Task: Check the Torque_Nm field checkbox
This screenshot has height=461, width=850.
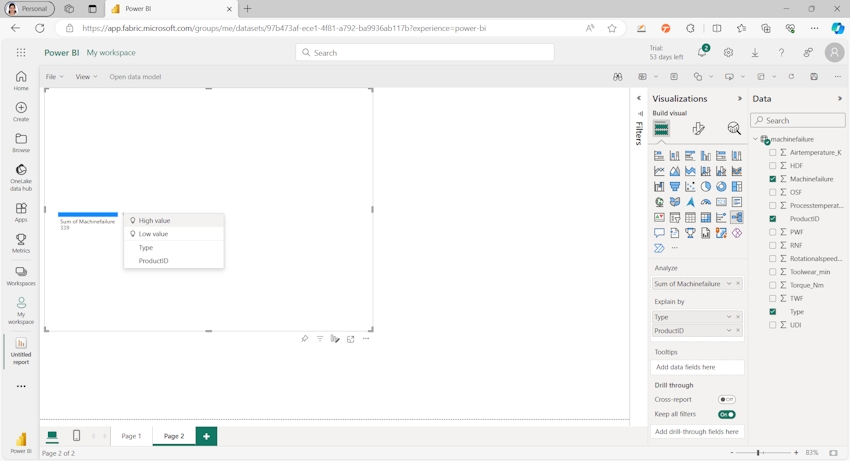Action: (773, 285)
